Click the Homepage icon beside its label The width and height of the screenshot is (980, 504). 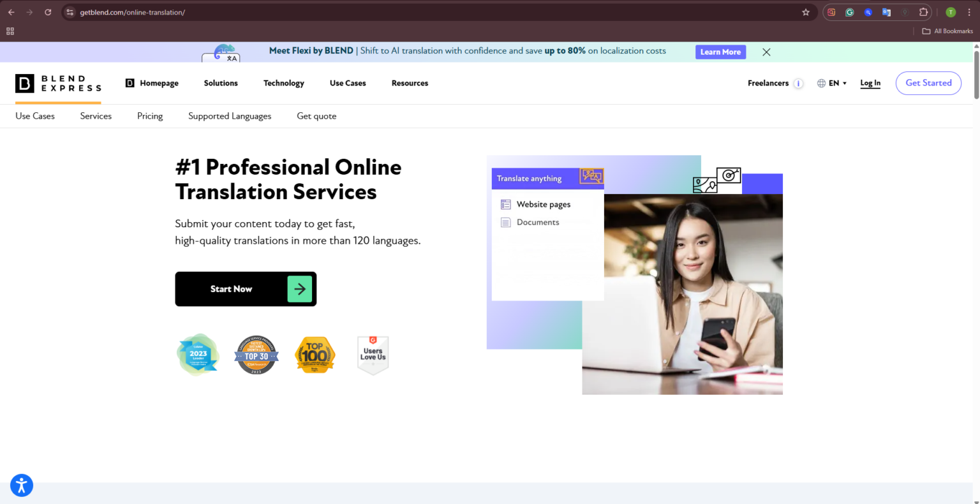(x=130, y=83)
